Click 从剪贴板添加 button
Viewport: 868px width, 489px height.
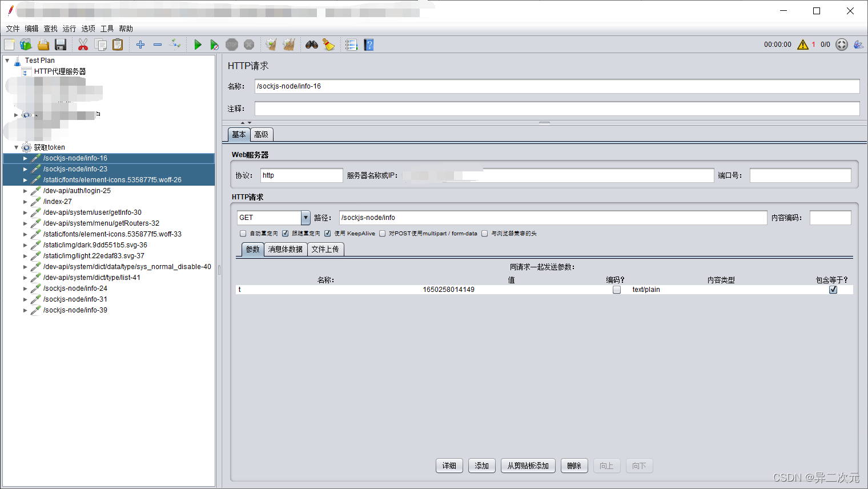pyautogui.click(x=528, y=466)
